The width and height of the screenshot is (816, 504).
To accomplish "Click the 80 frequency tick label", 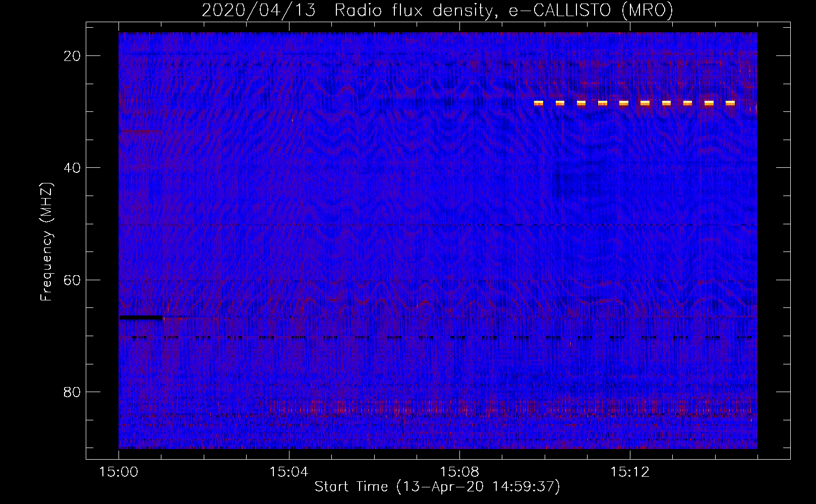I will (x=73, y=392).
